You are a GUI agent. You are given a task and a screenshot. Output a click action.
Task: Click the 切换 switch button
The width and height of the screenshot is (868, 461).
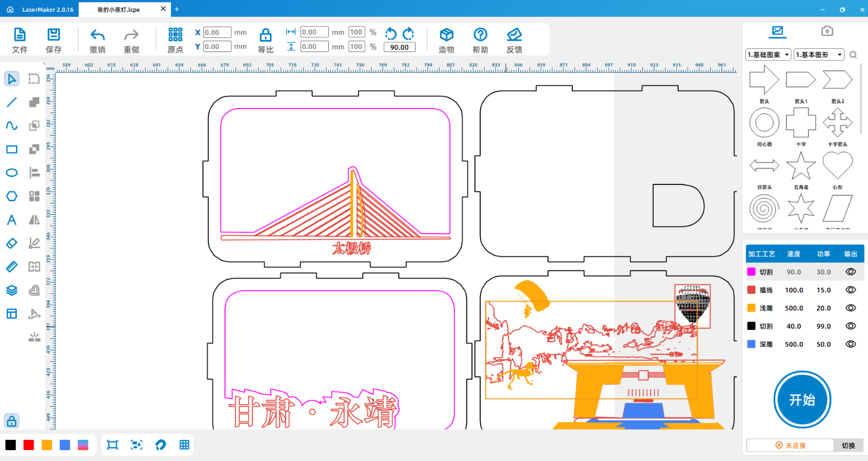pyautogui.click(x=848, y=445)
